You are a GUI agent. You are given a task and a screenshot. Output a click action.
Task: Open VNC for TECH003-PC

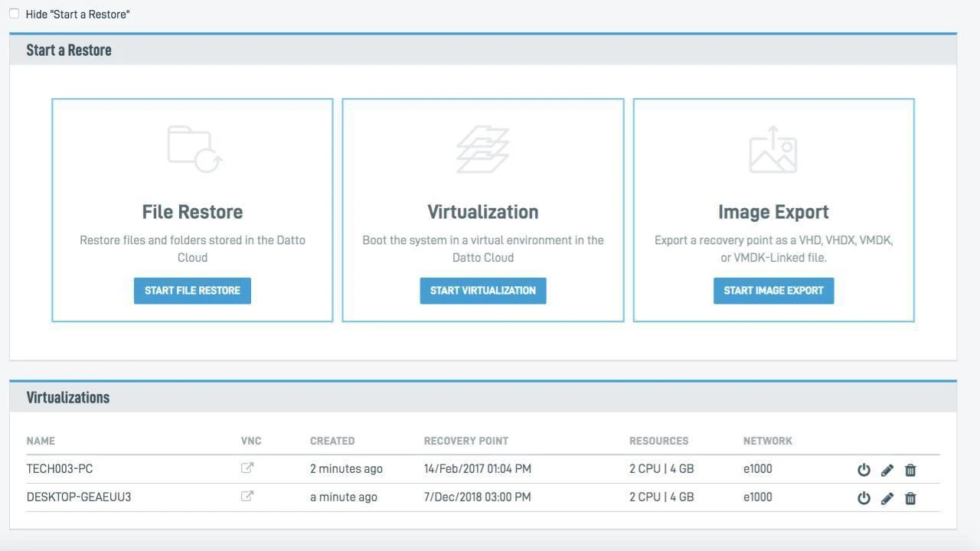pos(247,468)
